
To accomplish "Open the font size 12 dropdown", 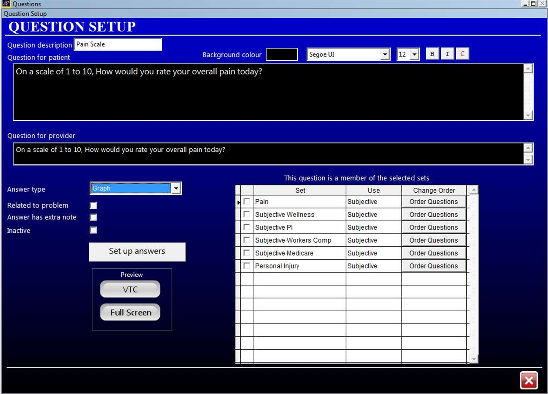I will pos(414,55).
